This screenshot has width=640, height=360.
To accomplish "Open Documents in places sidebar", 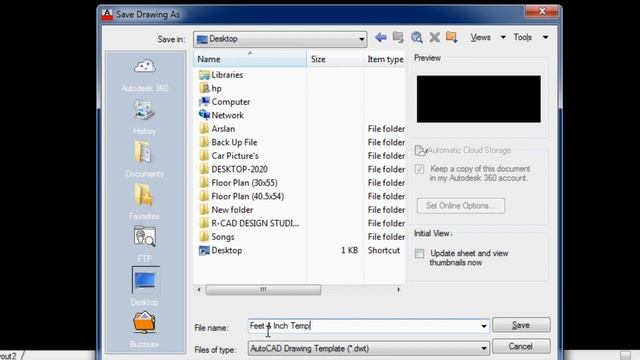I will pos(144,160).
